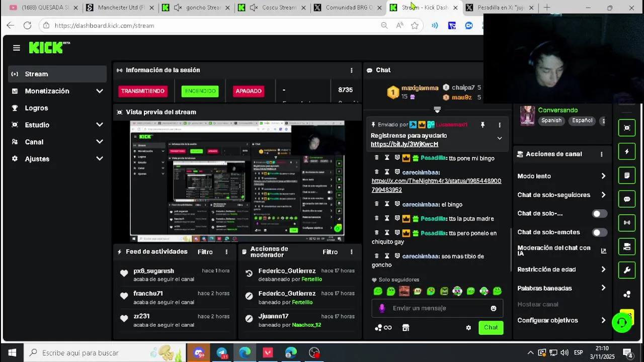This screenshot has height=362, width=644.
Task: Select Stream in the sidebar
Action: [x=57, y=74]
